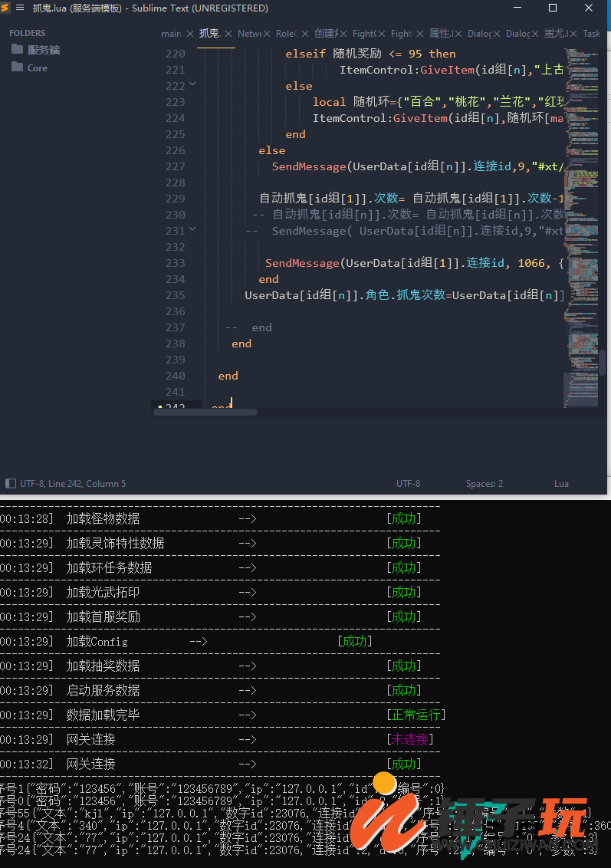Click the Sublime Text logo icon

pyautogui.click(x=5, y=8)
